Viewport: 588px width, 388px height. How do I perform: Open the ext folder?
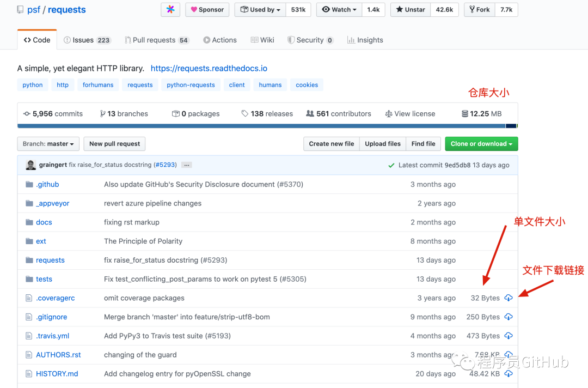tap(41, 241)
